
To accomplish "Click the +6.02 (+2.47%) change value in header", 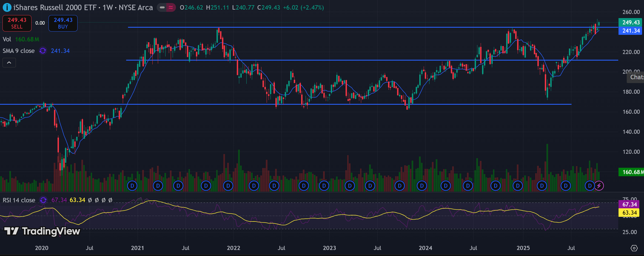I will [x=303, y=7].
